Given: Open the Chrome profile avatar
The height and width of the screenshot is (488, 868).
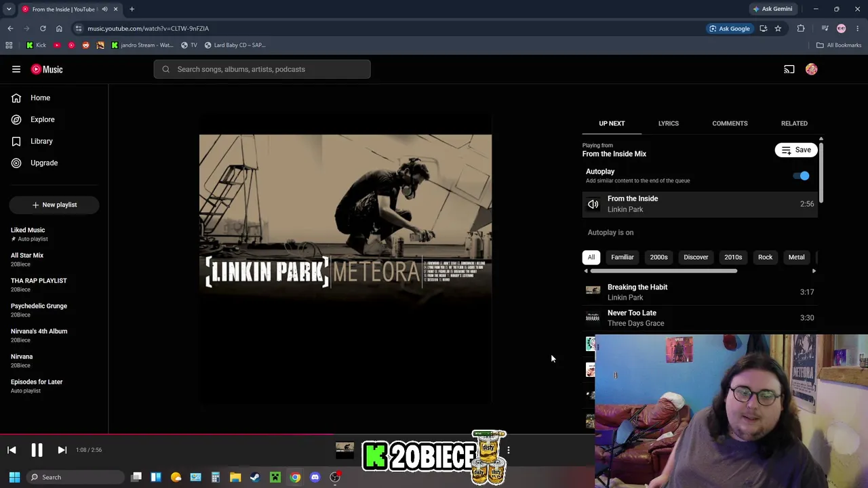Looking at the screenshot, I should tap(842, 28).
